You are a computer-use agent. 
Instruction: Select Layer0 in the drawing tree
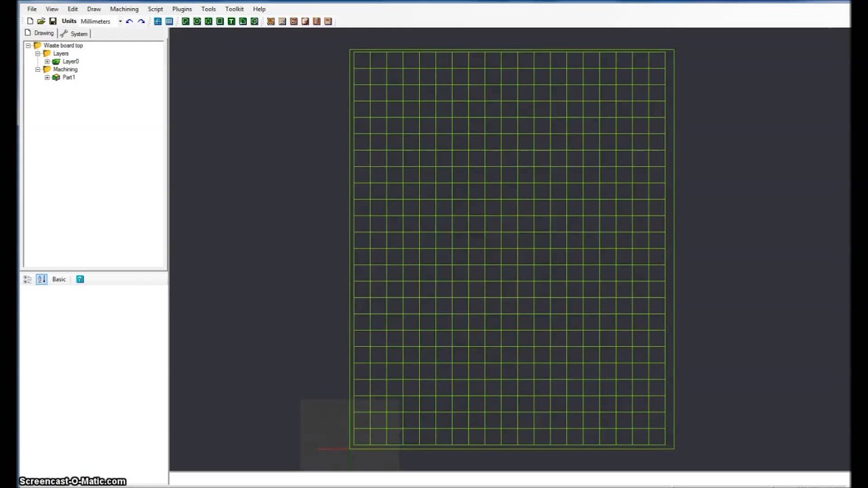pos(71,62)
